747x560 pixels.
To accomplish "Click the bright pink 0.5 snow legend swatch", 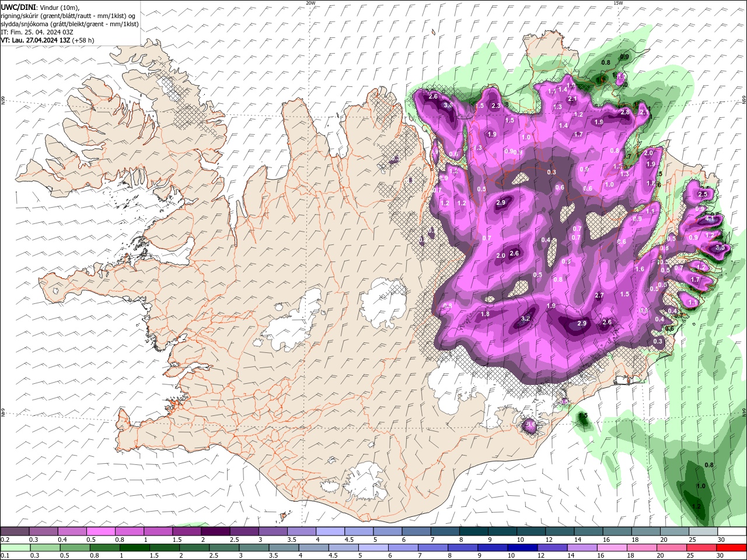I will [x=100, y=531].
